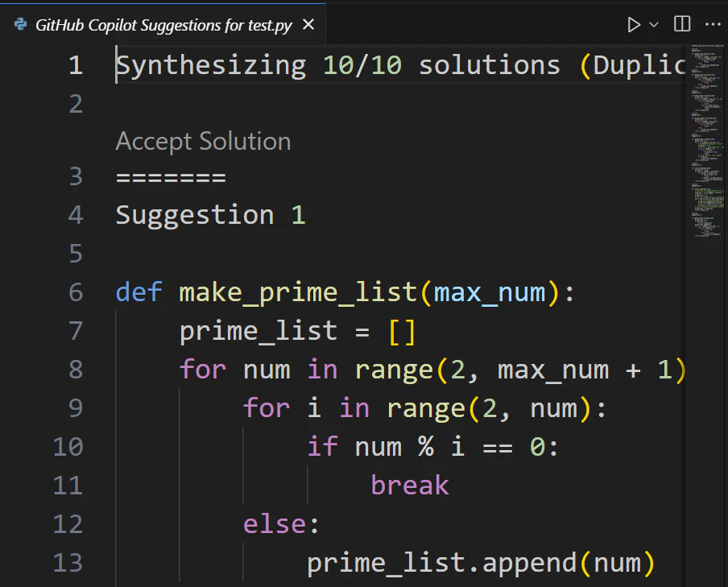Click the 'def' keyword on line 6
728x587 pixels.
(x=139, y=292)
